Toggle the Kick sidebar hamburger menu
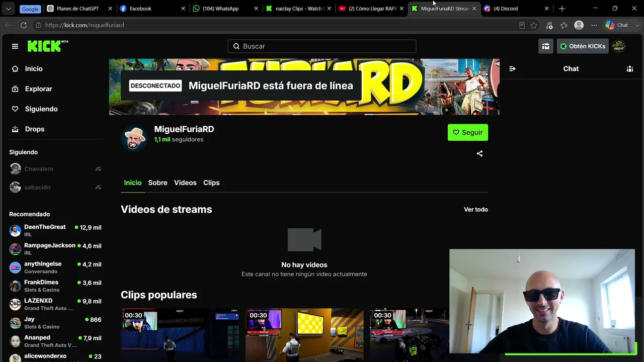 [15, 46]
